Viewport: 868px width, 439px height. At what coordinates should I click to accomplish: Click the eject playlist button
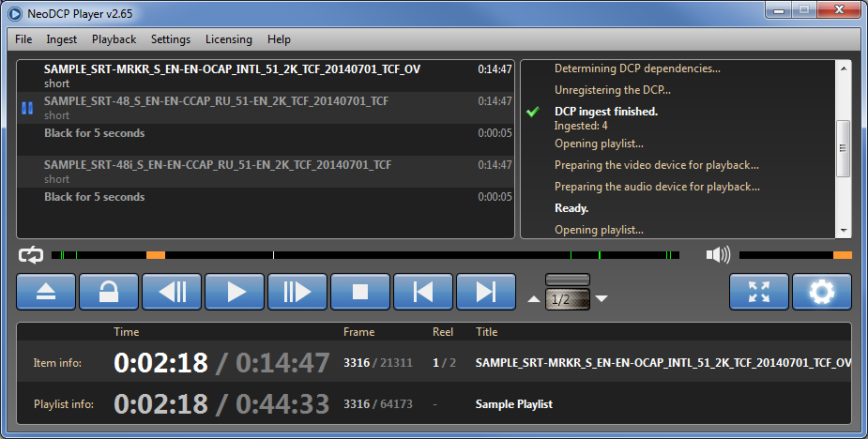point(46,292)
